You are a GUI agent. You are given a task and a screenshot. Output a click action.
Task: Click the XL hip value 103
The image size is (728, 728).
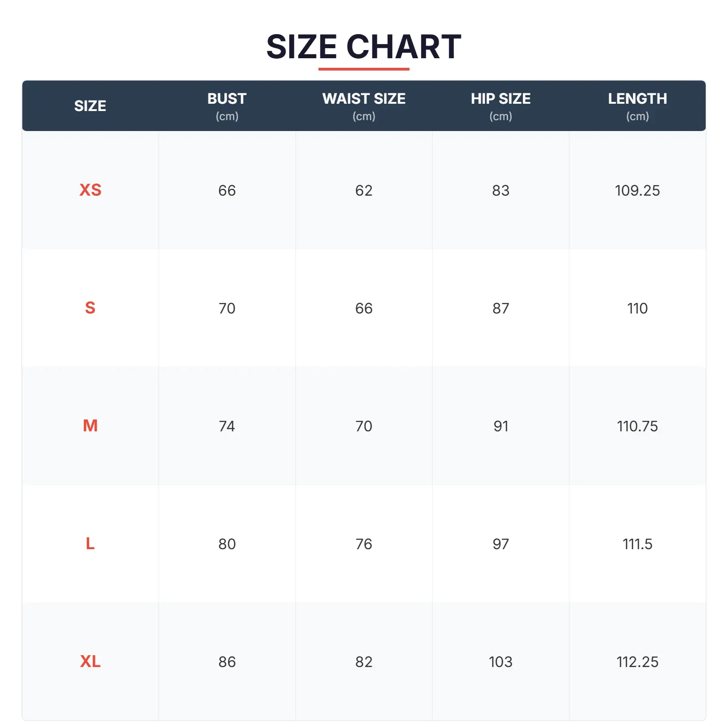coord(500,662)
